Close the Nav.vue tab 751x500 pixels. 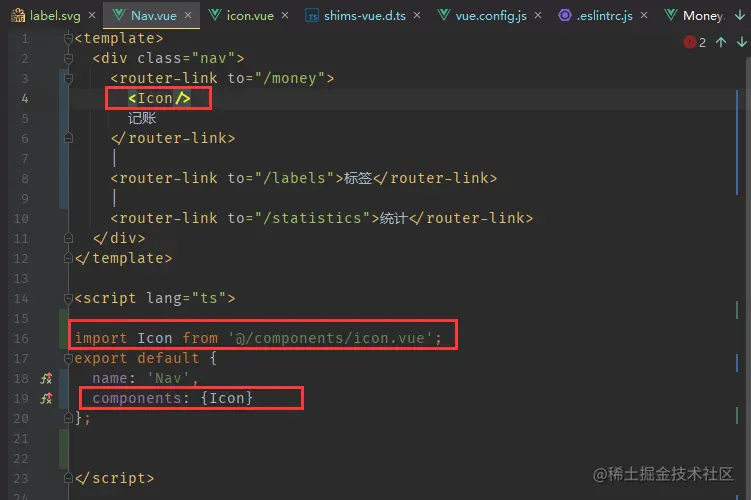point(188,15)
